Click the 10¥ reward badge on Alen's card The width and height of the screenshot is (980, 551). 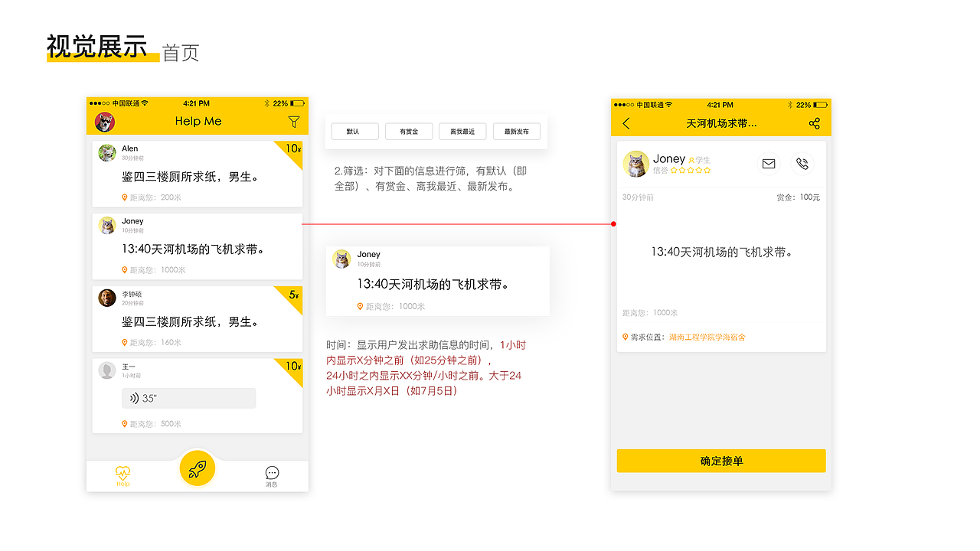[x=292, y=149]
